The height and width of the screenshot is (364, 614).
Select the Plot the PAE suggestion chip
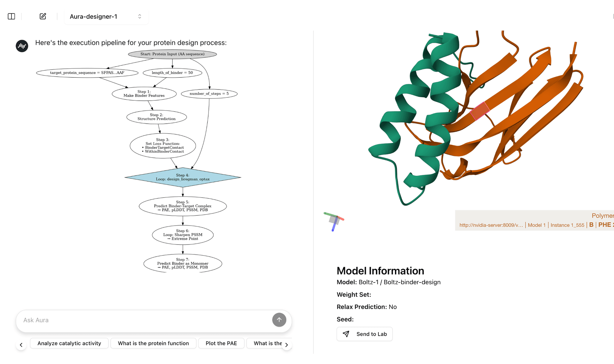point(221,343)
